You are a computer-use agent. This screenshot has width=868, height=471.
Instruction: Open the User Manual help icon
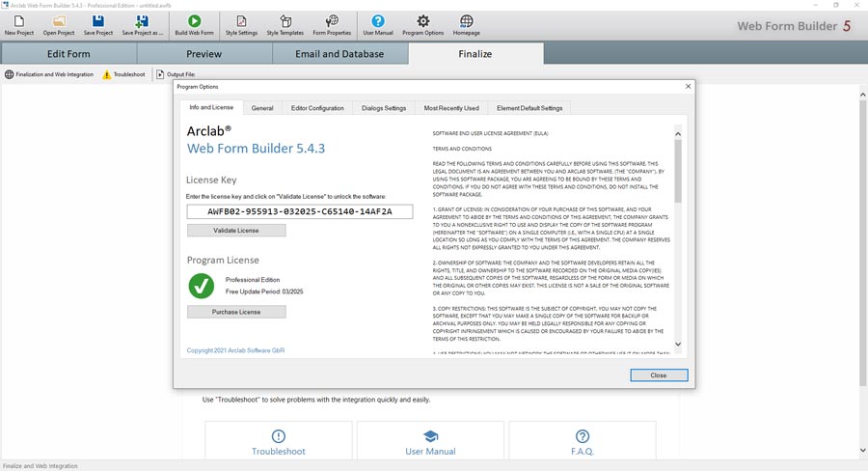pyautogui.click(x=377, y=21)
